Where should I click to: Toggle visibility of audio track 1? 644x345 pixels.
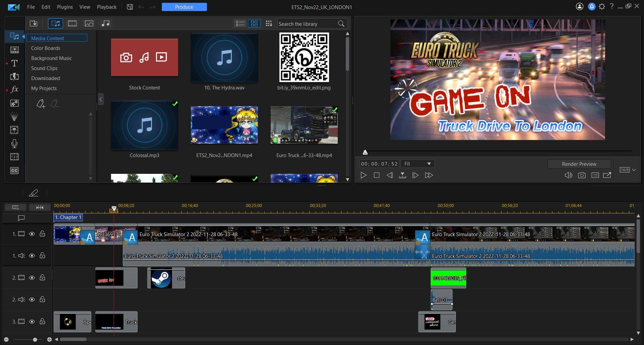pyautogui.click(x=32, y=256)
